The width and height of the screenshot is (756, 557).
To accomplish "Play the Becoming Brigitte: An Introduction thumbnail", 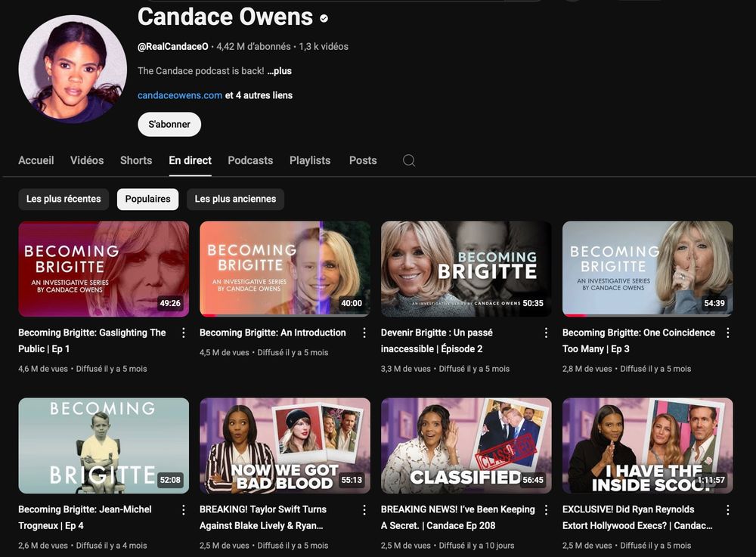I will (285, 269).
